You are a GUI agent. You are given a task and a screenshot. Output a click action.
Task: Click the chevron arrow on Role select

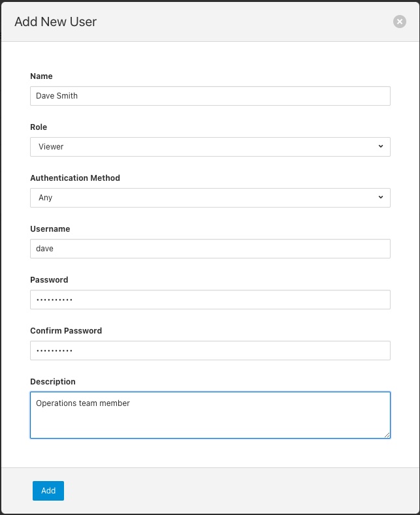[x=381, y=146]
